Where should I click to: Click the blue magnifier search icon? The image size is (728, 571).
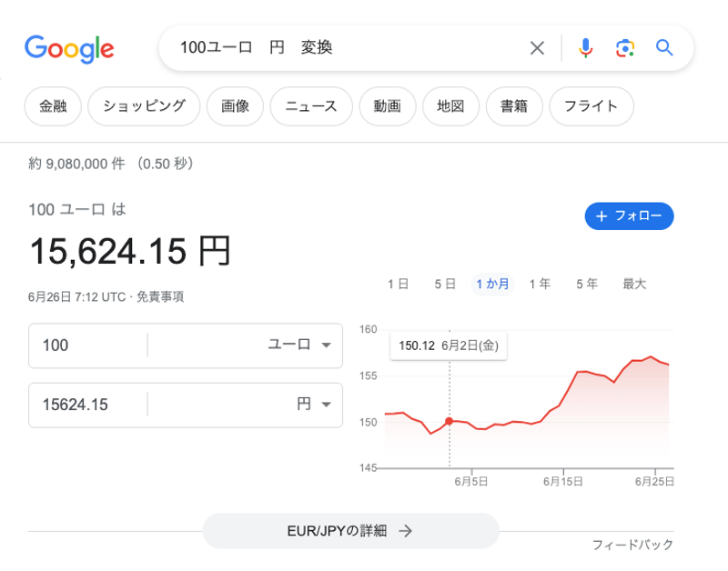[x=664, y=48]
